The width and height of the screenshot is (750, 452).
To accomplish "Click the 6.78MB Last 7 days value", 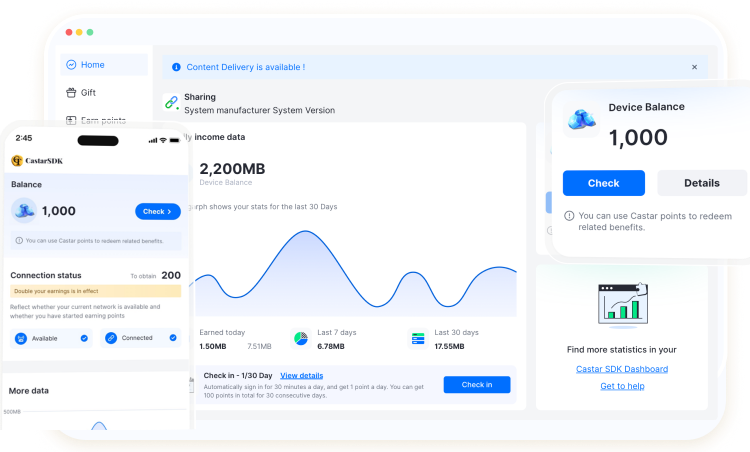I will (331, 346).
